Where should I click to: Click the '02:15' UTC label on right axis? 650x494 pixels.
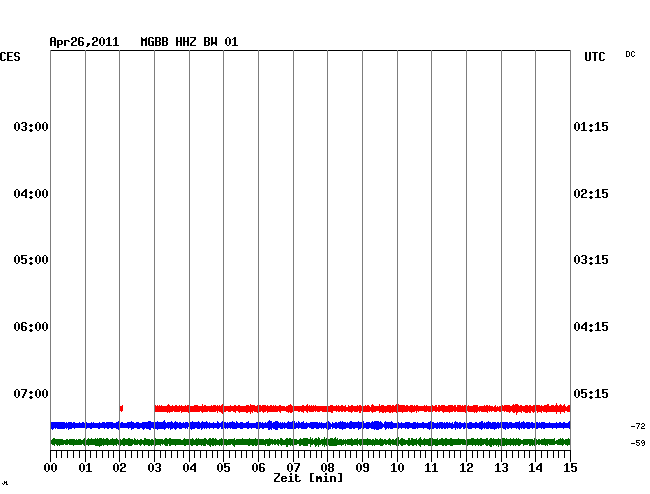pos(591,194)
